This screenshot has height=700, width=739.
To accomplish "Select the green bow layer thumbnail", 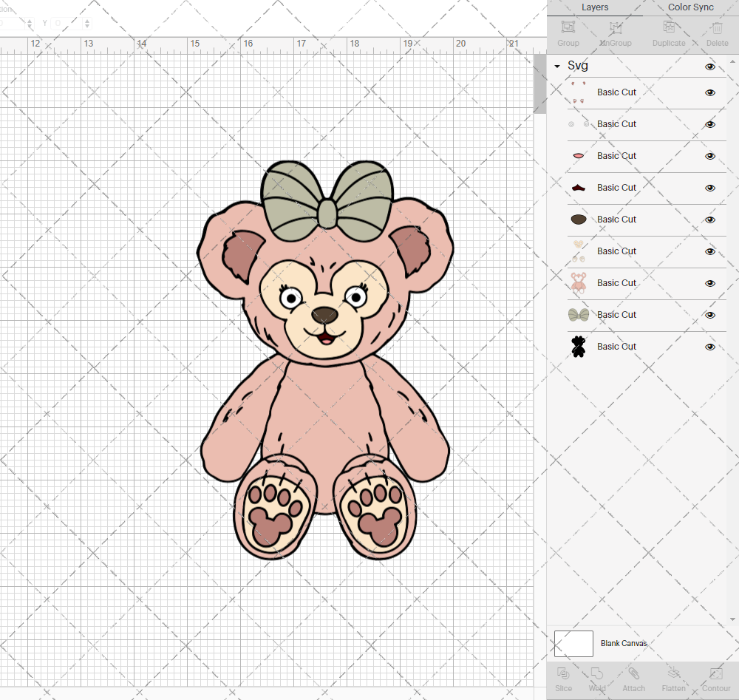I will [x=579, y=315].
